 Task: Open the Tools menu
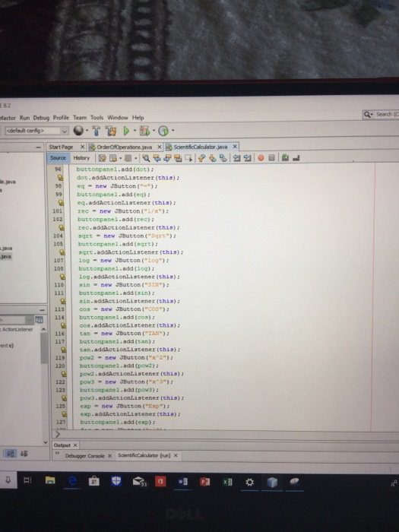(x=97, y=118)
